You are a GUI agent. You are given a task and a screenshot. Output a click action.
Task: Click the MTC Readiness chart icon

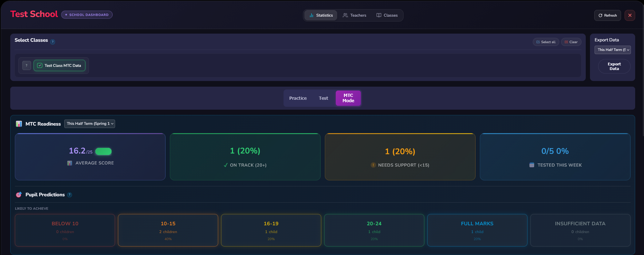19,124
